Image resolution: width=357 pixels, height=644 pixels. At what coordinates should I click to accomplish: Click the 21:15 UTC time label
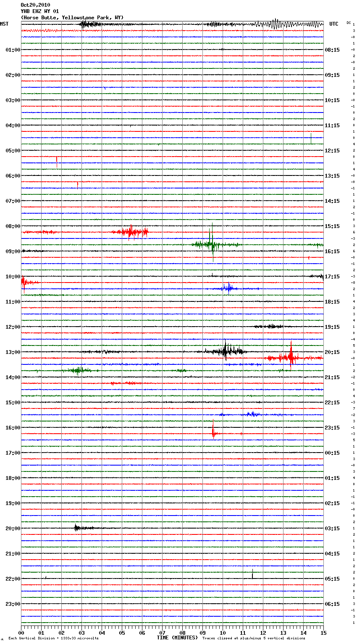pos(332,377)
